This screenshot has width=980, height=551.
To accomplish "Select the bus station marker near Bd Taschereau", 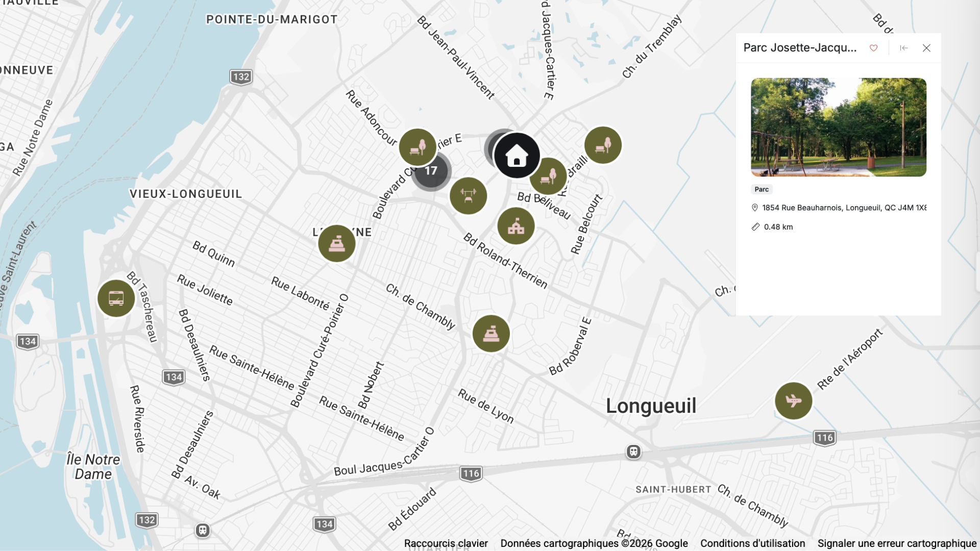I will [x=116, y=298].
